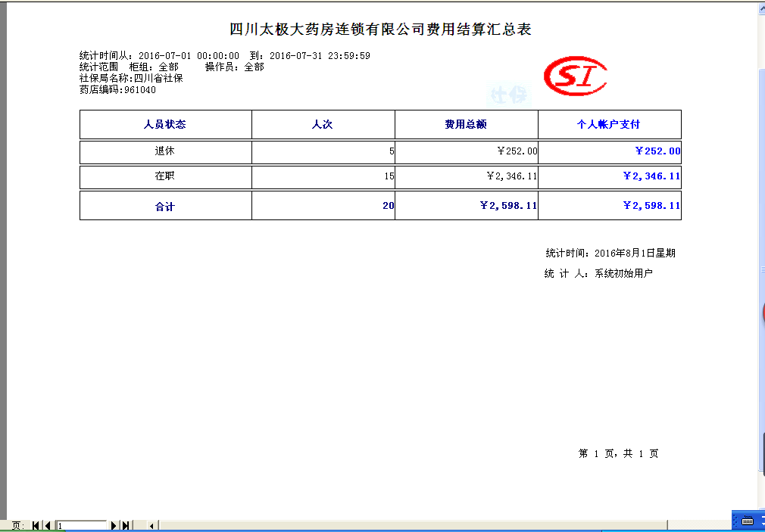Go to previous page of report

(x=47, y=526)
